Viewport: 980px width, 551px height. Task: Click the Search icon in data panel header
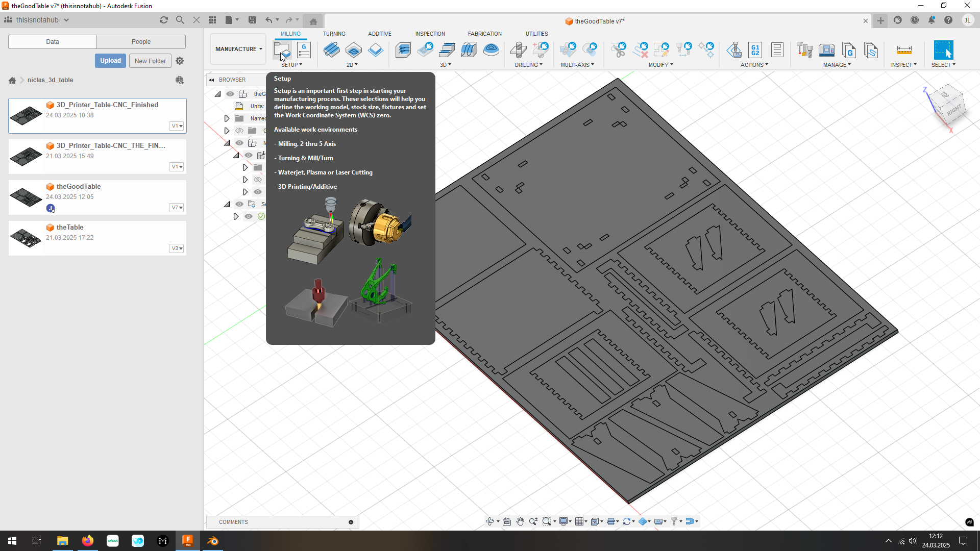tap(180, 20)
